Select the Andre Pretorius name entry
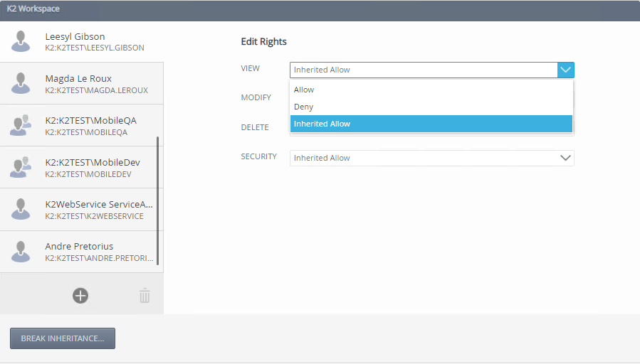Viewport: 640px width, 364px height. coord(79,246)
